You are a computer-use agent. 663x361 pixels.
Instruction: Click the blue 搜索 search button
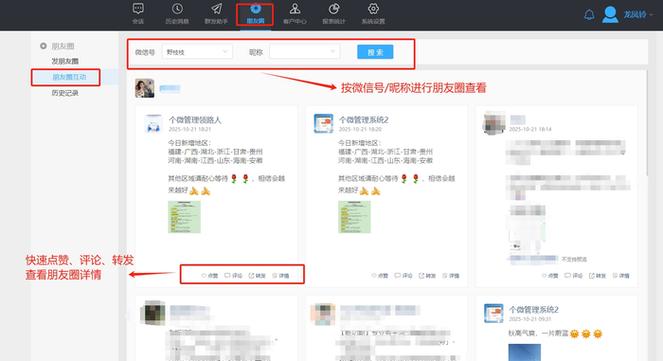375,52
